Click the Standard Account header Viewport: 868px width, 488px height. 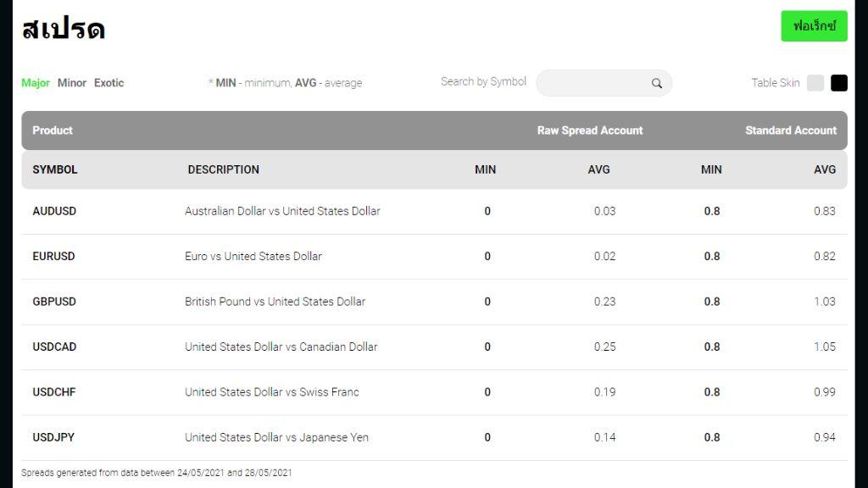tap(790, 130)
